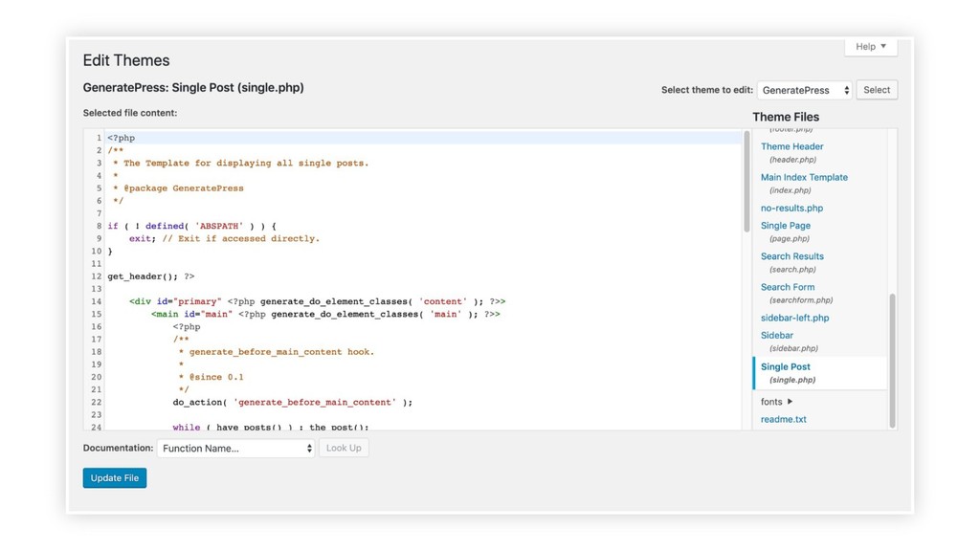Viewport: 980px width, 551px height.
Task: Click the "if ( ! defined( 'ABSPATH' ) ) {" line
Action: coord(191,226)
